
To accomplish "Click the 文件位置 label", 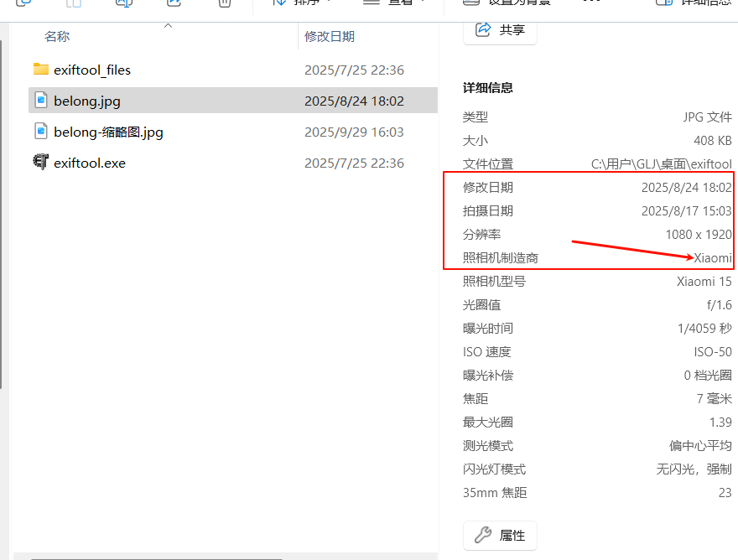I will [x=487, y=164].
